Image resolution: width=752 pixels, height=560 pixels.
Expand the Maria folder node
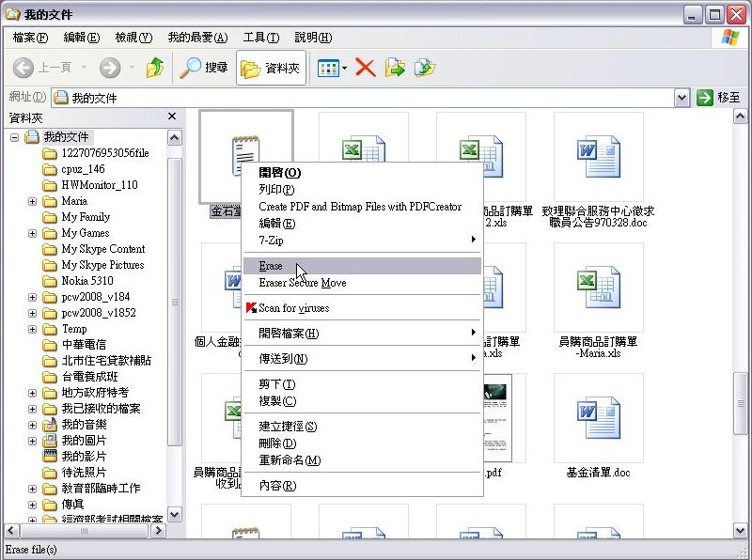(32, 201)
